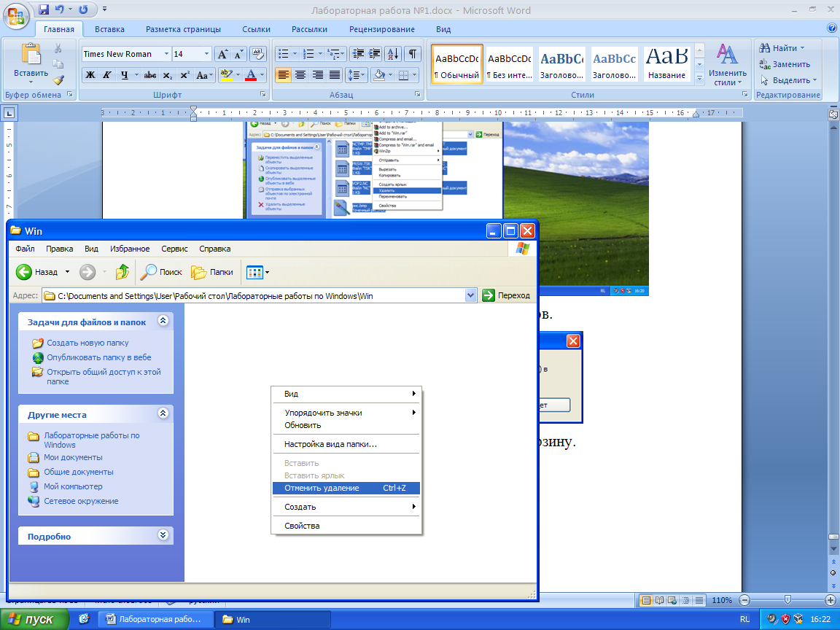Screen dimensions: 840x630
Task: Open the Вставка ribbon tab
Action: [109, 29]
